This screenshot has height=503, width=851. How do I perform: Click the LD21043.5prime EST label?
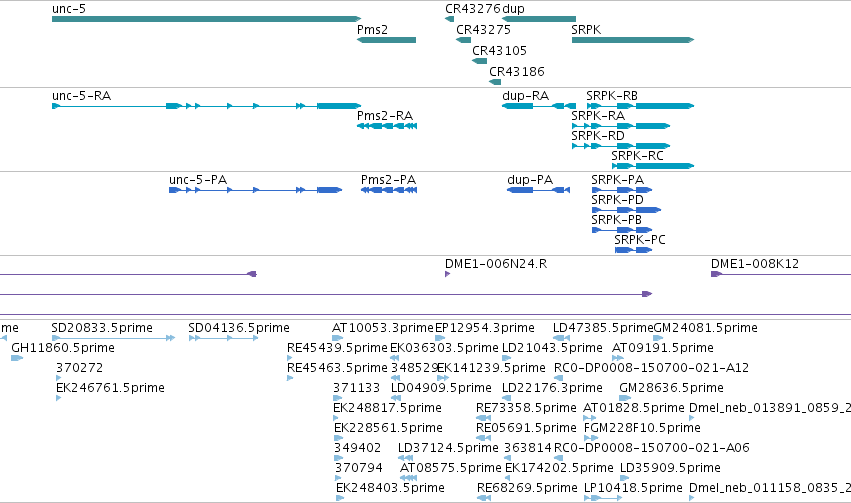552,348
